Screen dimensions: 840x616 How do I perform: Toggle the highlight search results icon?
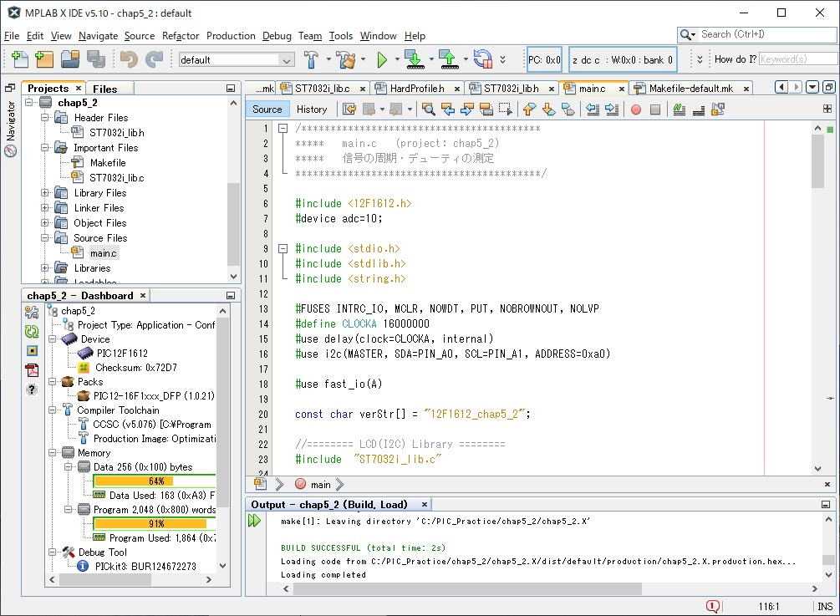(x=486, y=109)
